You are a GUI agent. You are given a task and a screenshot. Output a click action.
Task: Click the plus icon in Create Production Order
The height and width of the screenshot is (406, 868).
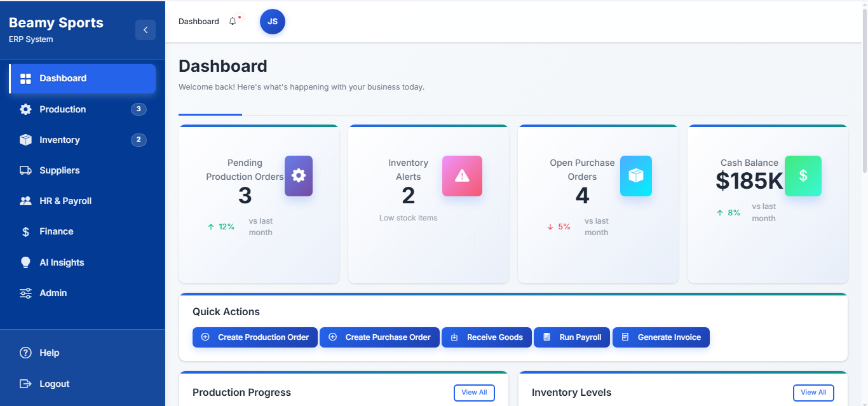click(x=205, y=337)
